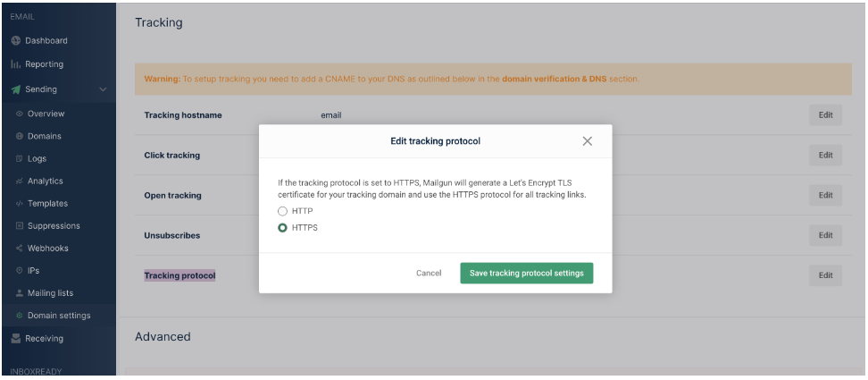The width and height of the screenshot is (868, 380).
Task: Go to Analytics in sidebar
Action: pyautogui.click(x=45, y=182)
